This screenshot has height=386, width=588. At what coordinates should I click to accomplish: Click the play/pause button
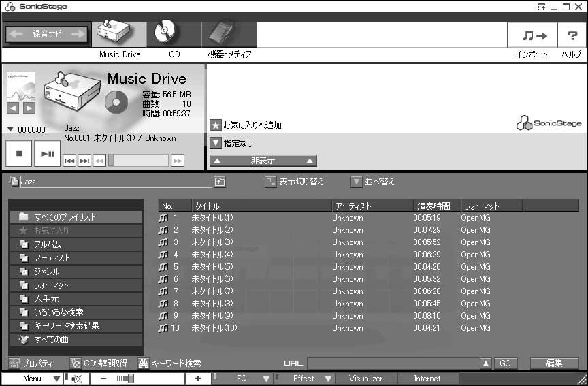pyautogui.click(x=47, y=153)
